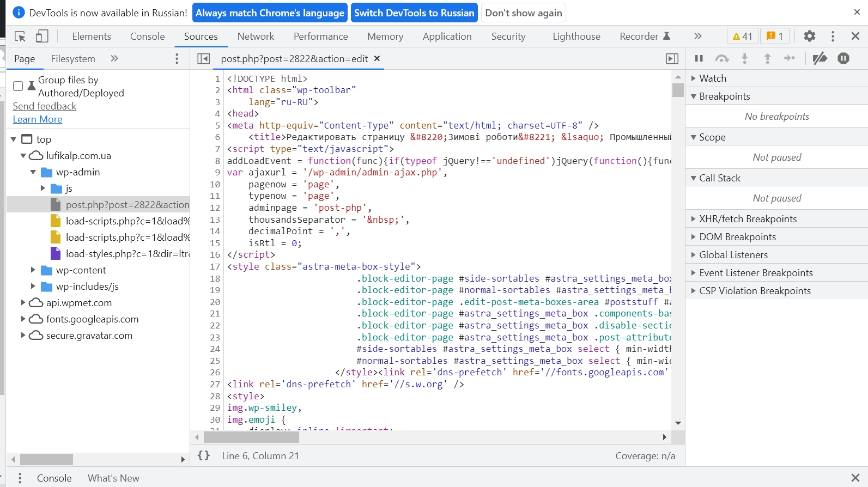This screenshot has width=868, height=487.
Task: Select the inspect element picker icon
Action: pos(20,36)
